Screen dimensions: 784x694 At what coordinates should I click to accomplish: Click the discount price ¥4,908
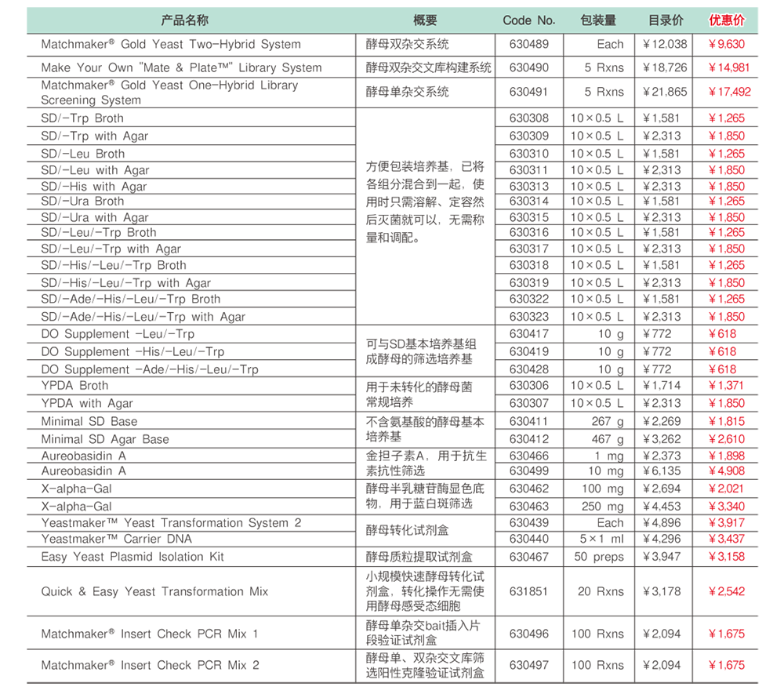tap(727, 471)
